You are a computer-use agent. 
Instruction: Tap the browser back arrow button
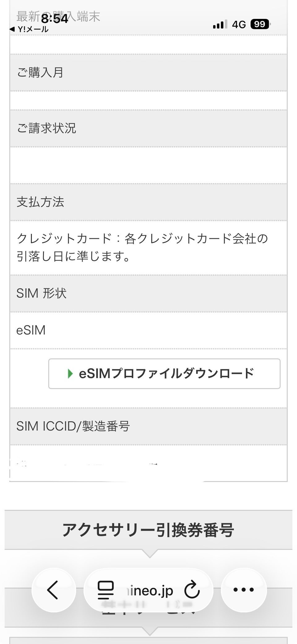[x=53, y=590]
